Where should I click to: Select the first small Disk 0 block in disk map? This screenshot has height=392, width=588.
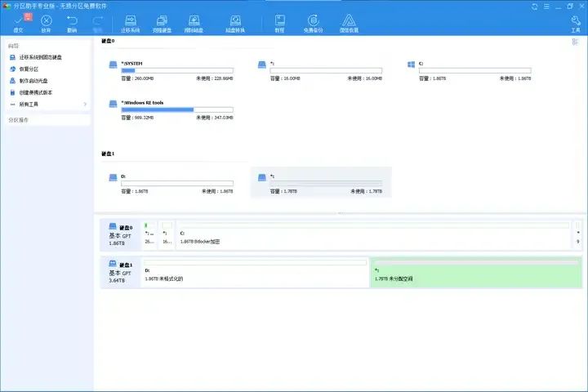[149, 235]
